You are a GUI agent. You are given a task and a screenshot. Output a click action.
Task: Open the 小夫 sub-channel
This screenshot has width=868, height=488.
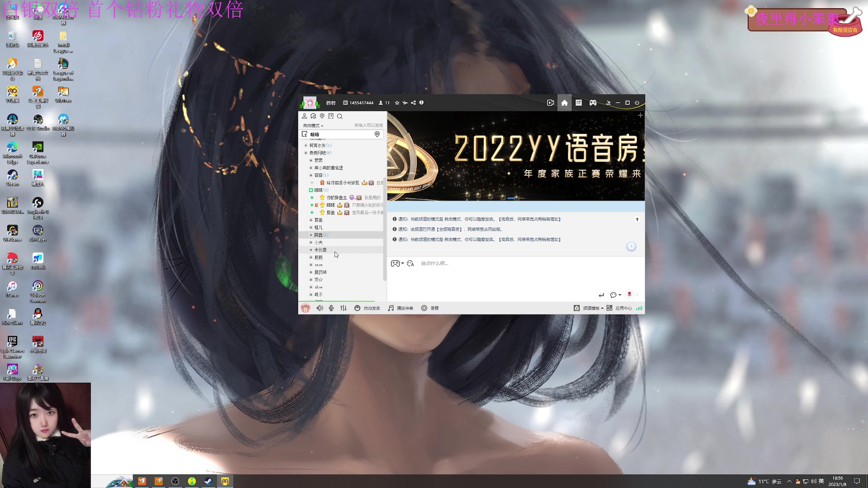pyautogui.click(x=319, y=243)
